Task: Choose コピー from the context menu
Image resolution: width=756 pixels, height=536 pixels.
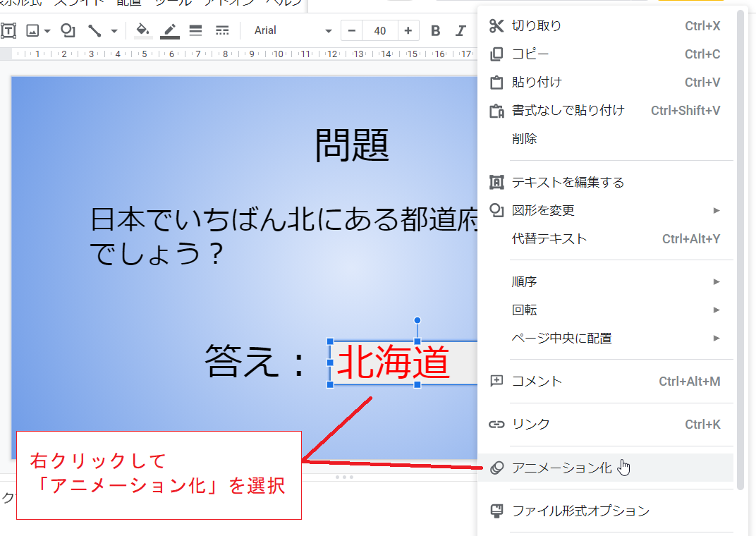Action: [x=605, y=54]
